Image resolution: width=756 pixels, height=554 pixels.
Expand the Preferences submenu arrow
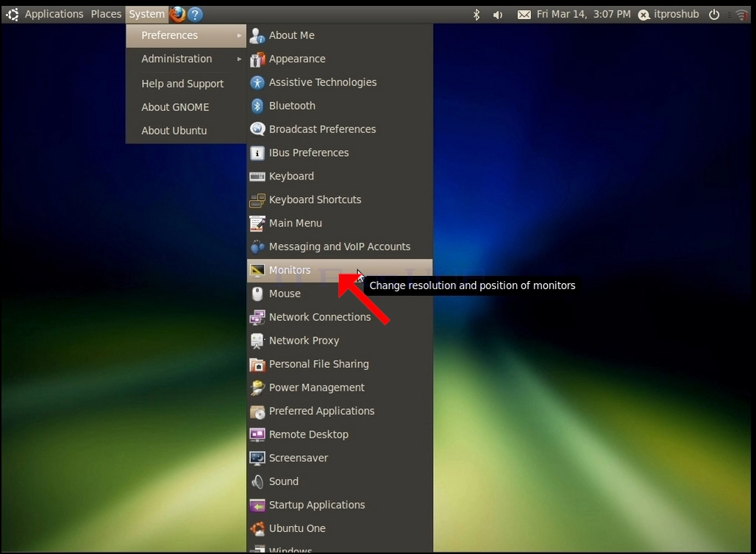click(x=239, y=35)
